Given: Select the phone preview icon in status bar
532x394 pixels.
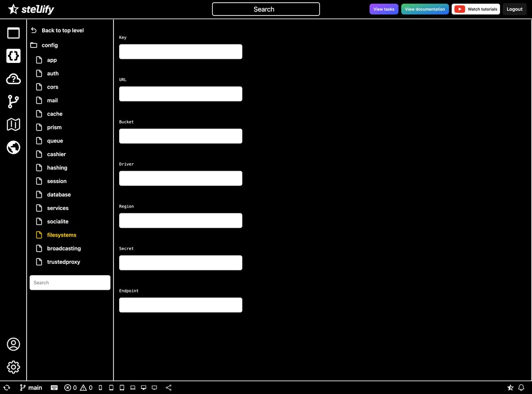Looking at the screenshot, I should [100, 387].
